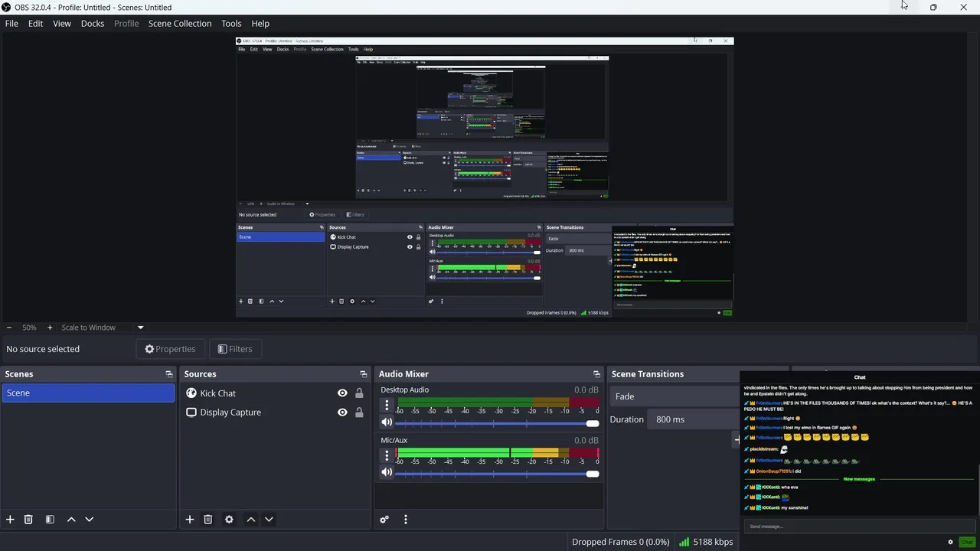This screenshot has width=980, height=551.
Task: Zoom in the preview with plus icon
Action: pos(50,328)
